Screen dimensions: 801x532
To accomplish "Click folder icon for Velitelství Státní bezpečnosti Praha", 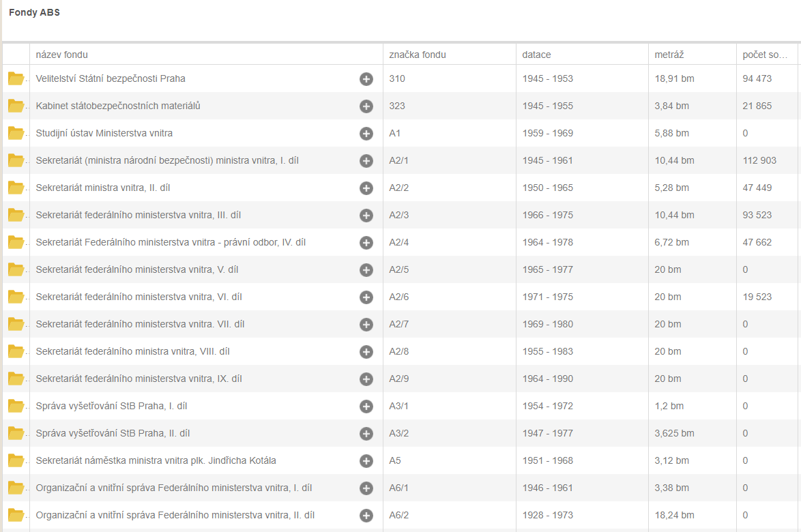I will [x=16, y=78].
